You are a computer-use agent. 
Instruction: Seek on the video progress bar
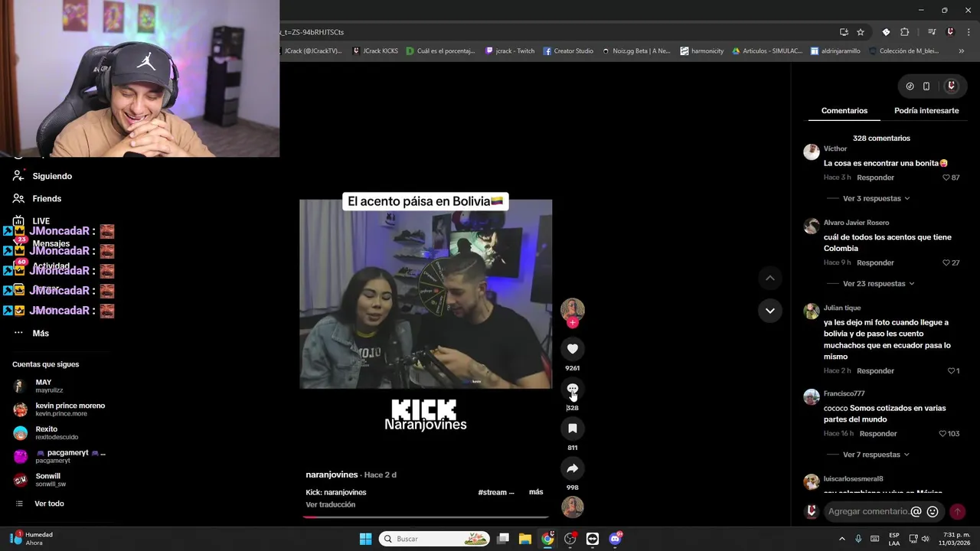tap(426, 517)
